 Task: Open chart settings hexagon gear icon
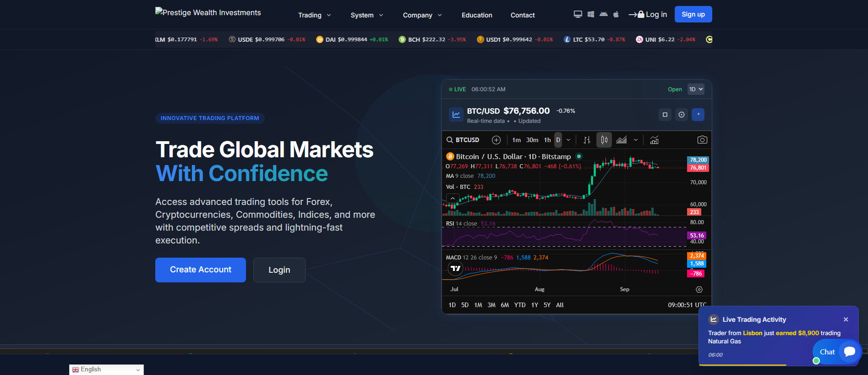click(699, 289)
